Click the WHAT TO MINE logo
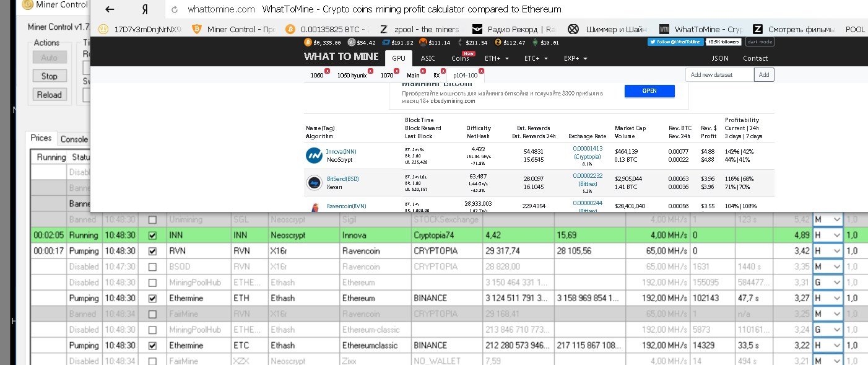868x365 pixels. pyautogui.click(x=341, y=57)
